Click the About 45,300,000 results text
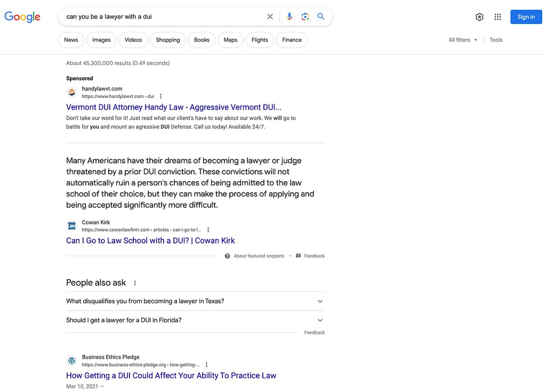The image size is (546, 392). tap(118, 63)
